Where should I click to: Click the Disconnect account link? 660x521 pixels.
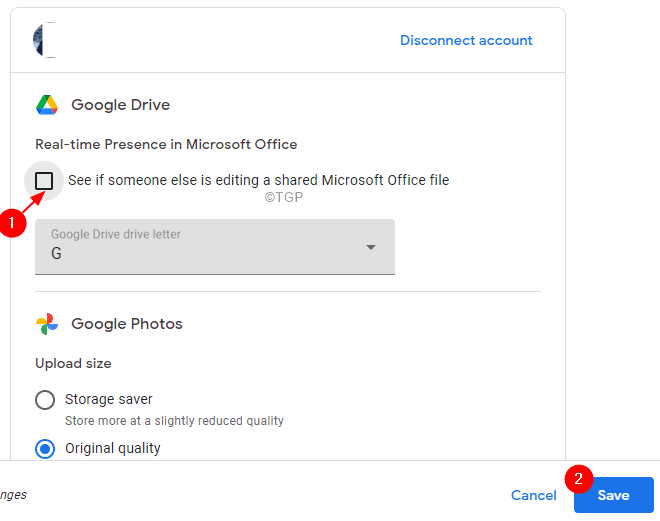point(466,40)
